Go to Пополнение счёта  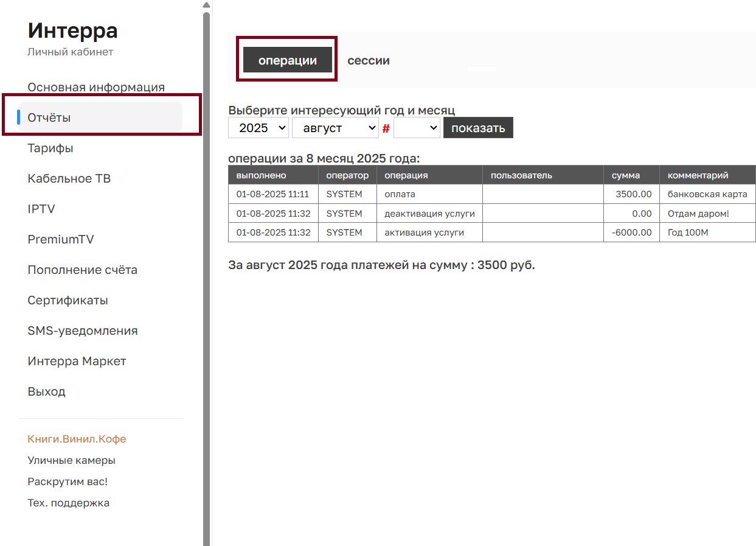point(82,270)
